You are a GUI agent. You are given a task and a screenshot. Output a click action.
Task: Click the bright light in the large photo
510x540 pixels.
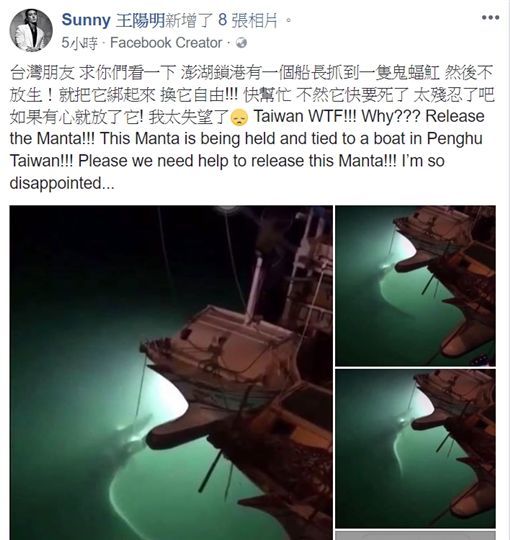227,208
